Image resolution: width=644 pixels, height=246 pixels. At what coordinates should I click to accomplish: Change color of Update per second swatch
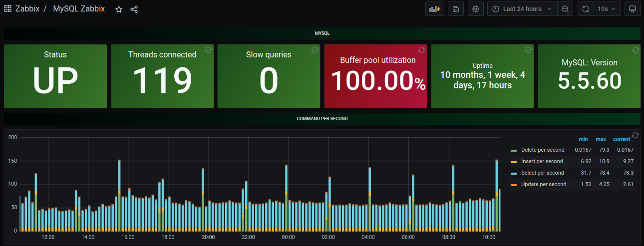pos(513,185)
